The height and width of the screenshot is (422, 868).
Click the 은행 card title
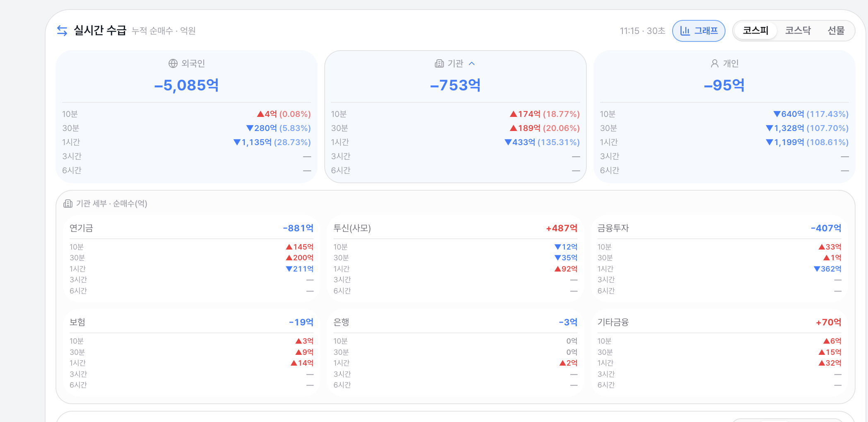pos(341,322)
